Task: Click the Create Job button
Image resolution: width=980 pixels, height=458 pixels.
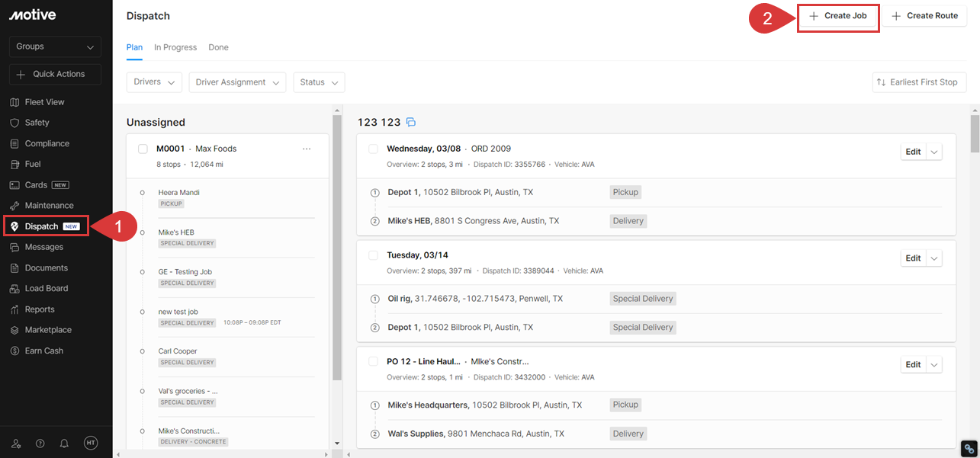Action: [838, 16]
